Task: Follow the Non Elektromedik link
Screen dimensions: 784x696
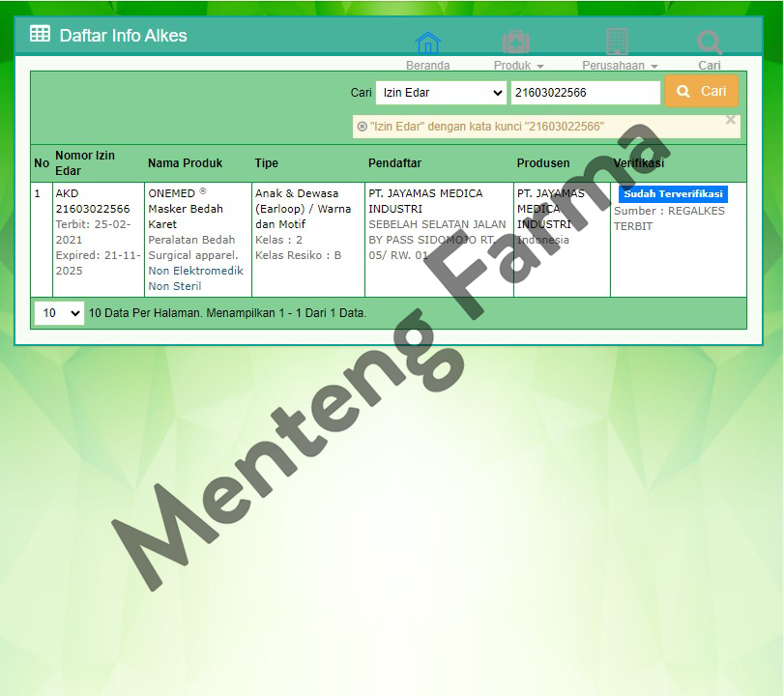Action: pyautogui.click(x=194, y=270)
